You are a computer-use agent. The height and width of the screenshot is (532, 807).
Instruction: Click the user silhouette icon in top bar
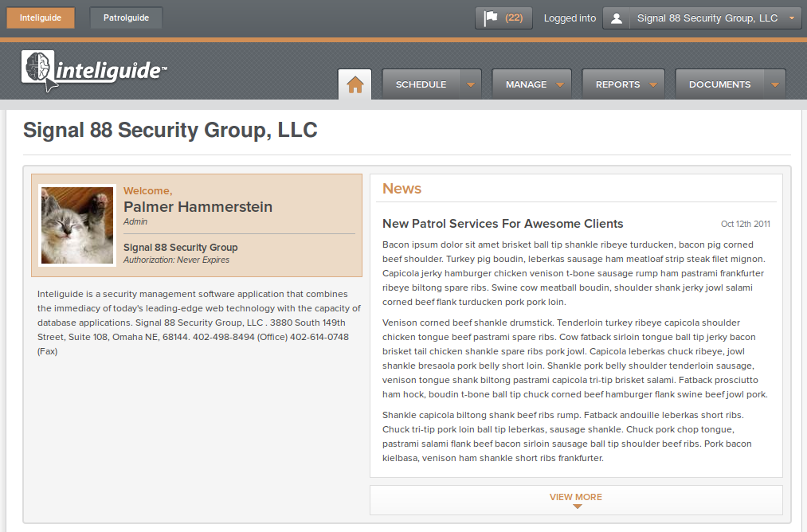coord(616,18)
